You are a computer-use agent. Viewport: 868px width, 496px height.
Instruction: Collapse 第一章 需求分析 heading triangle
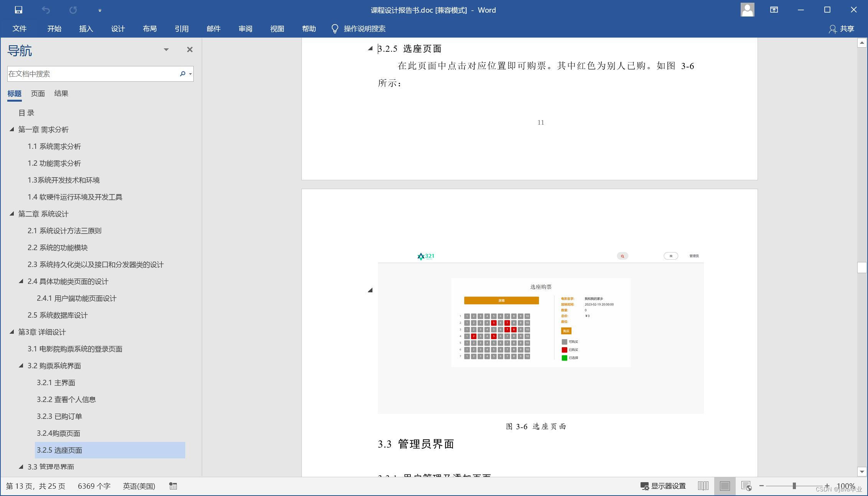coord(12,129)
